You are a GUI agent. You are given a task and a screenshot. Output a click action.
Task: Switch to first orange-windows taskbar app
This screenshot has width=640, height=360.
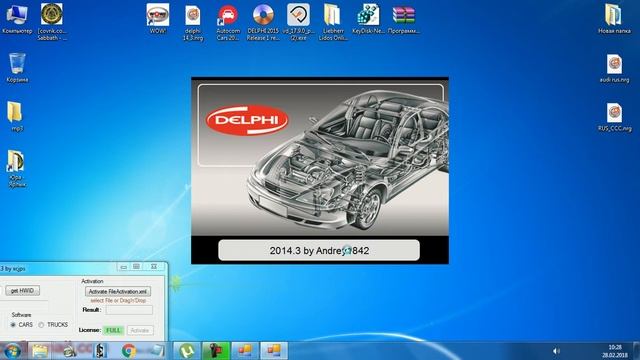[245, 351]
